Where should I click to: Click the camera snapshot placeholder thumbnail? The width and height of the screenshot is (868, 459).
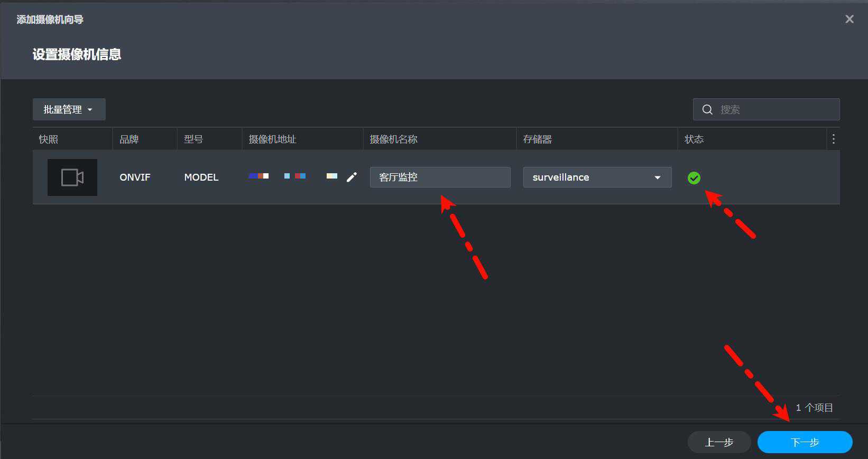(x=72, y=177)
